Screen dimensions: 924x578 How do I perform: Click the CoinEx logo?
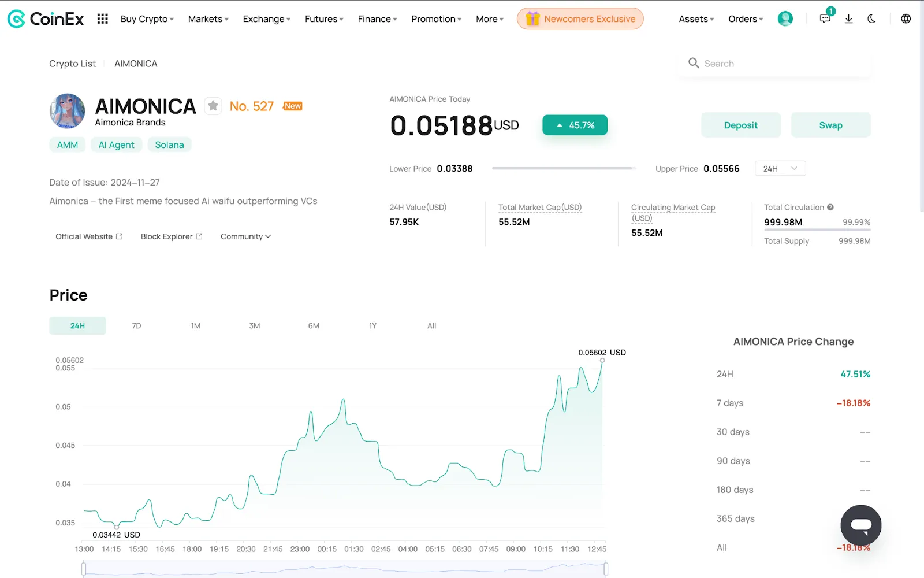point(46,19)
